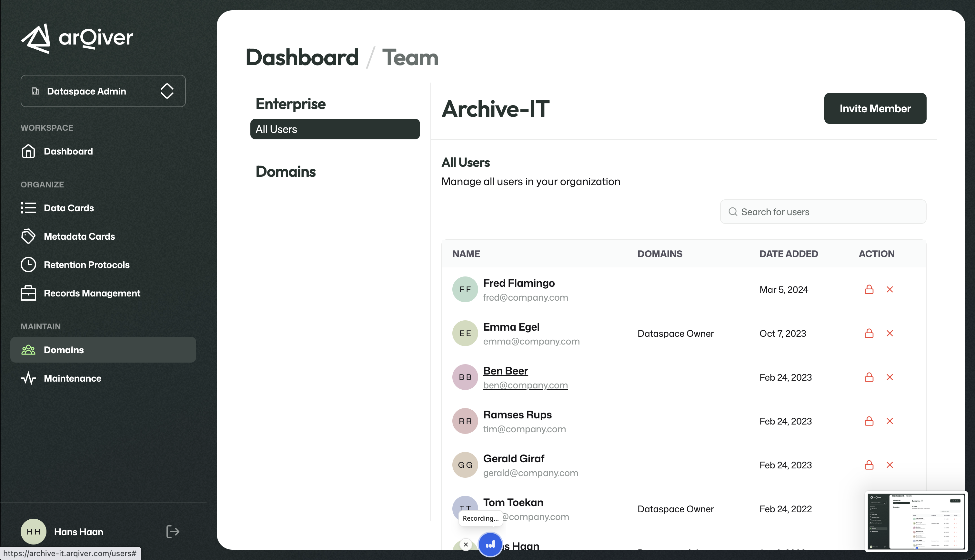975x560 pixels.
Task: Dismiss the recording widget with its X
Action: click(466, 545)
